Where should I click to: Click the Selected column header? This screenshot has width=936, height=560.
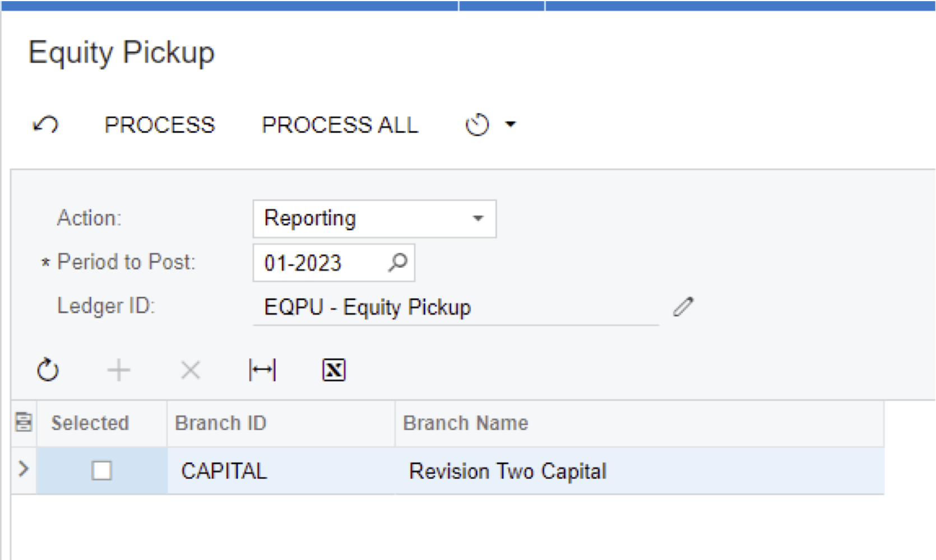click(91, 423)
